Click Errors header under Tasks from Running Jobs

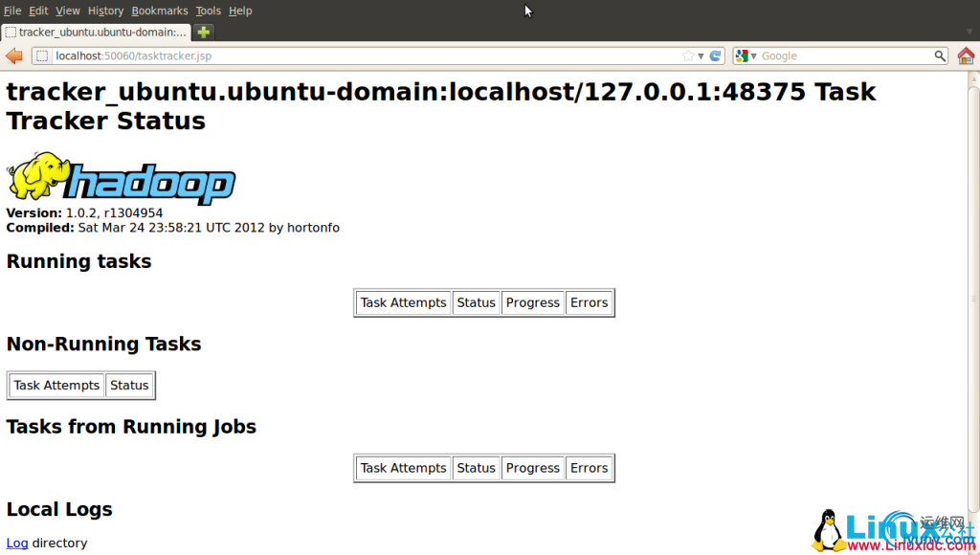589,468
